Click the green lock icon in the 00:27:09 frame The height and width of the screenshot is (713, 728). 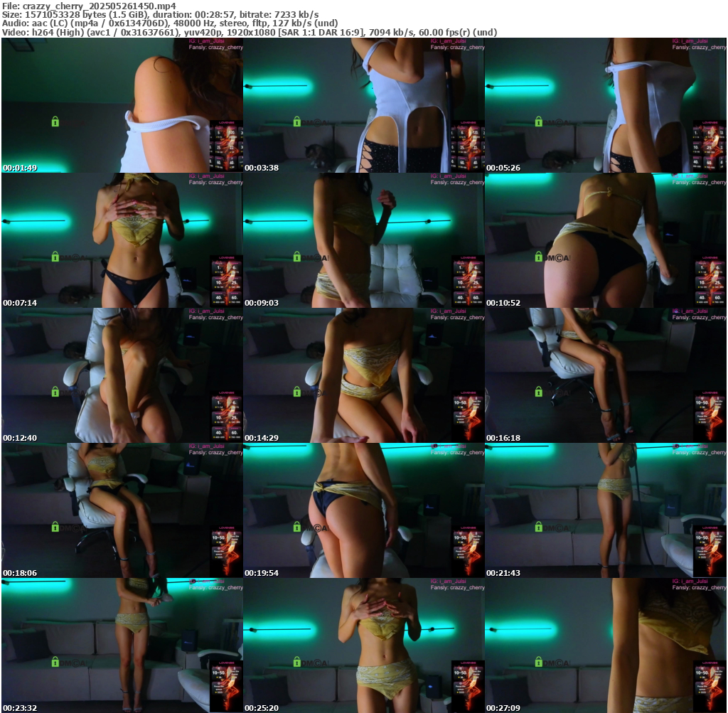538,662
